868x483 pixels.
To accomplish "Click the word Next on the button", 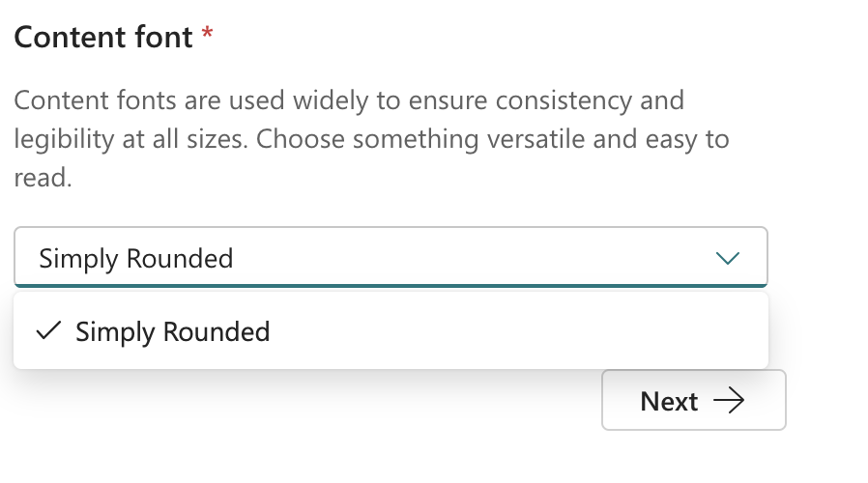I will pyautogui.click(x=669, y=401).
